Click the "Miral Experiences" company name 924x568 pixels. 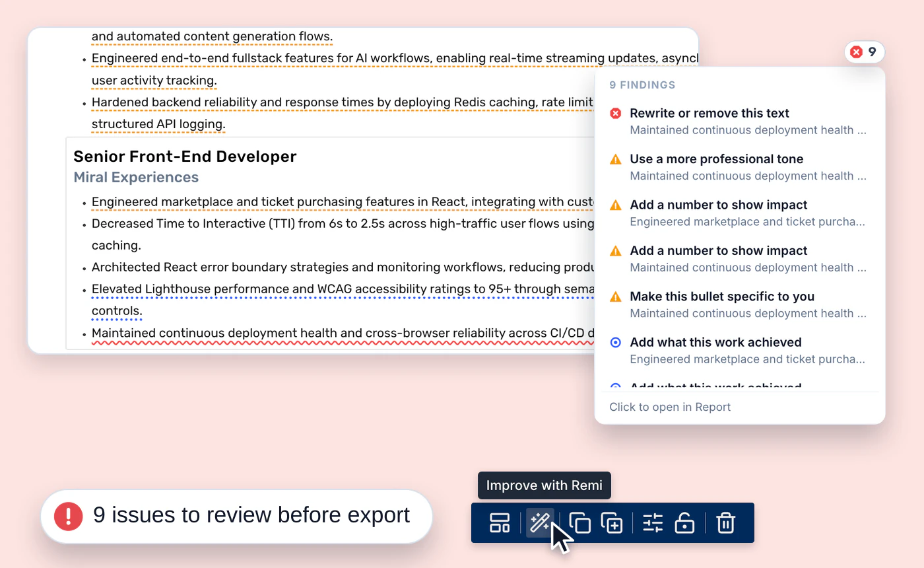136,177
